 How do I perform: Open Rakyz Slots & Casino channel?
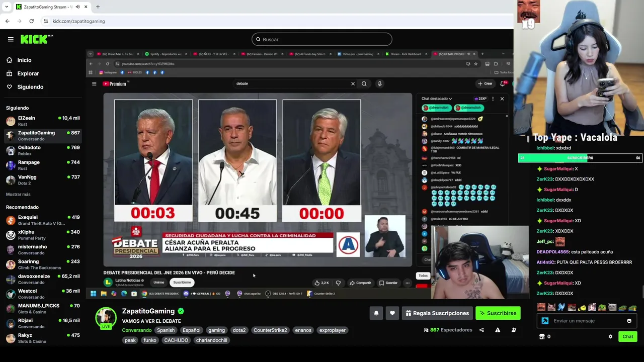pos(43,338)
